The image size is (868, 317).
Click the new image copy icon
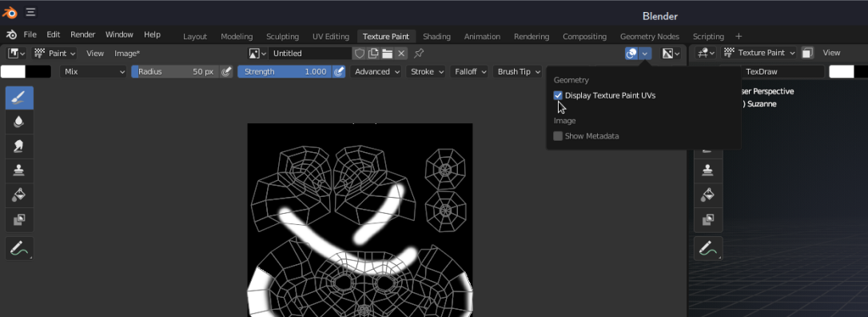(x=373, y=53)
